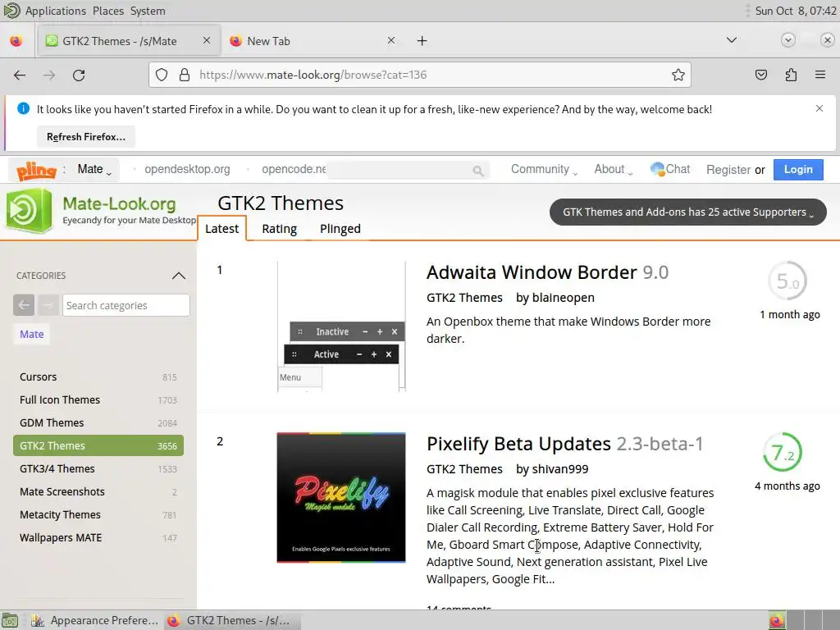Click the Mate category tag
Image resolution: width=840 pixels, height=630 pixels.
32,335
